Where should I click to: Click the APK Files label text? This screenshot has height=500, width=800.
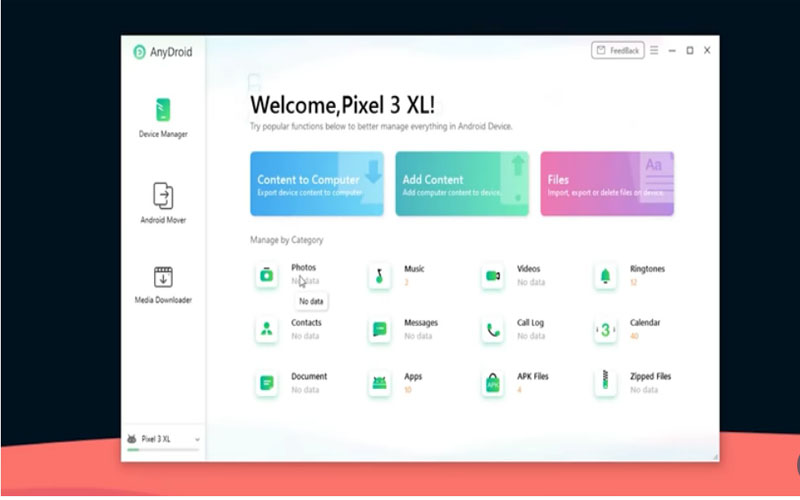tap(533, 376)
